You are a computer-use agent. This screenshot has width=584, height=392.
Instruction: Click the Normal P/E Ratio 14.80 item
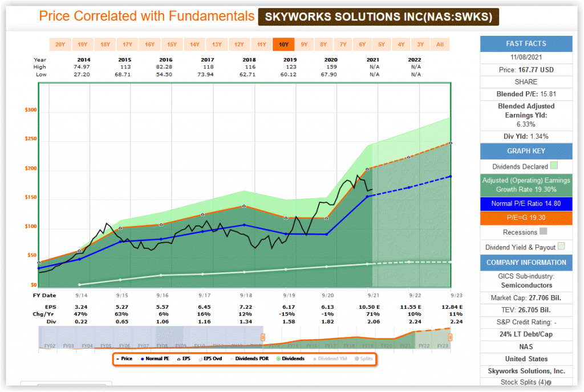525,203
